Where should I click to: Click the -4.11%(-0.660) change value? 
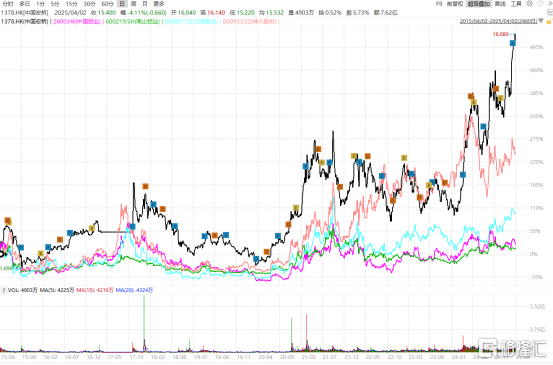(147, 13)
